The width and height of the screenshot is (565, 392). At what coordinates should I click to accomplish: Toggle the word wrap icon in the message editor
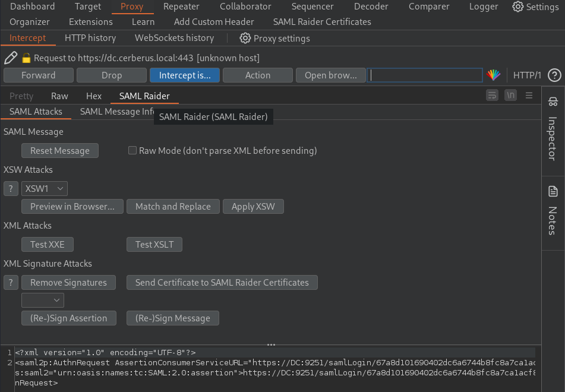492,95
